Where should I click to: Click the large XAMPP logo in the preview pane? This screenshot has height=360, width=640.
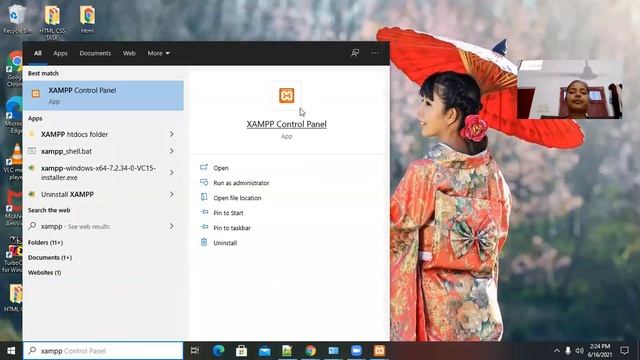tap(287, 96)
